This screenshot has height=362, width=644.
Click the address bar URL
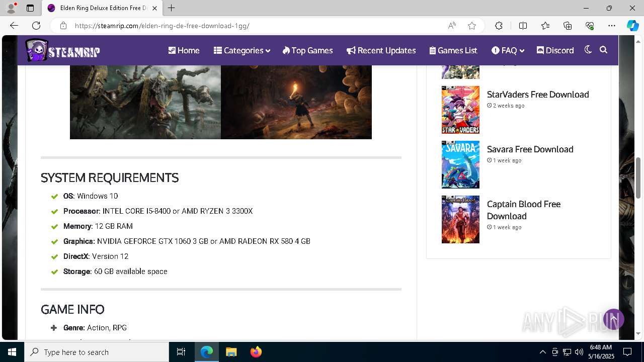[x=162, y=26]
